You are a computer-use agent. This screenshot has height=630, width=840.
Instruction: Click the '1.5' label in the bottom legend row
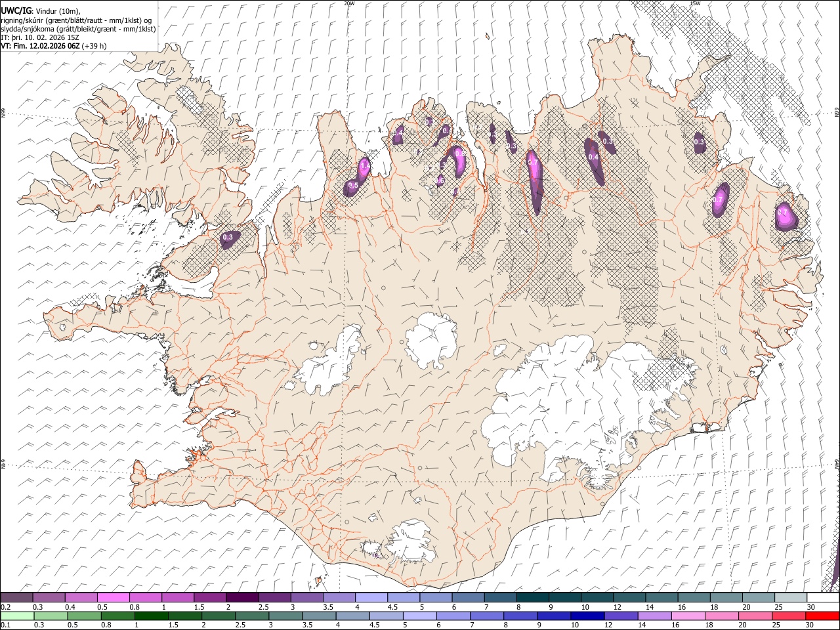click(x=173, y=625)
